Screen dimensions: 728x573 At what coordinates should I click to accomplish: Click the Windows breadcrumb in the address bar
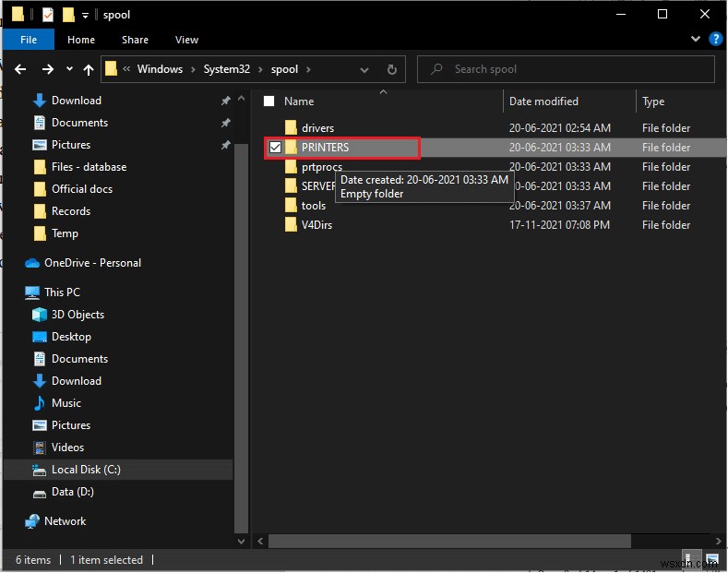(x=160, y=68)
